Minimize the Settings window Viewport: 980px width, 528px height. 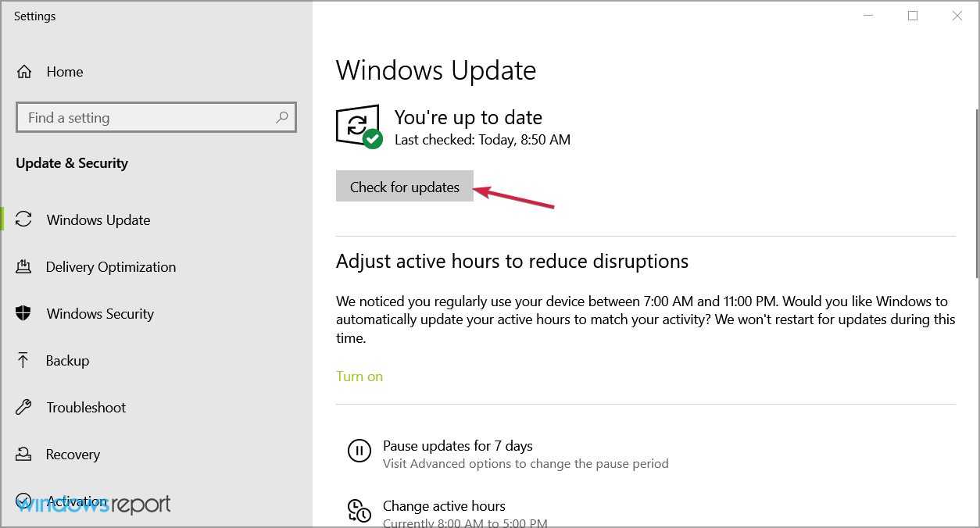[869, 16]
